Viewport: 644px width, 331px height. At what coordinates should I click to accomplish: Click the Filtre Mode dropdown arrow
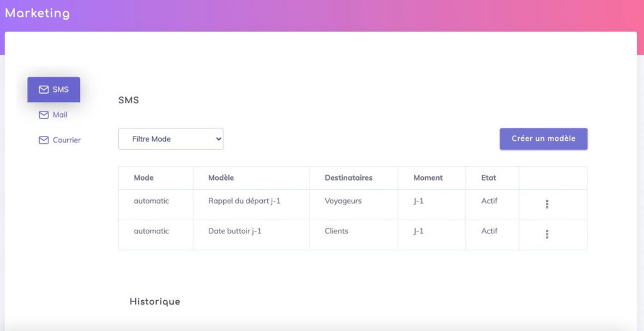(x=218, y=139)
